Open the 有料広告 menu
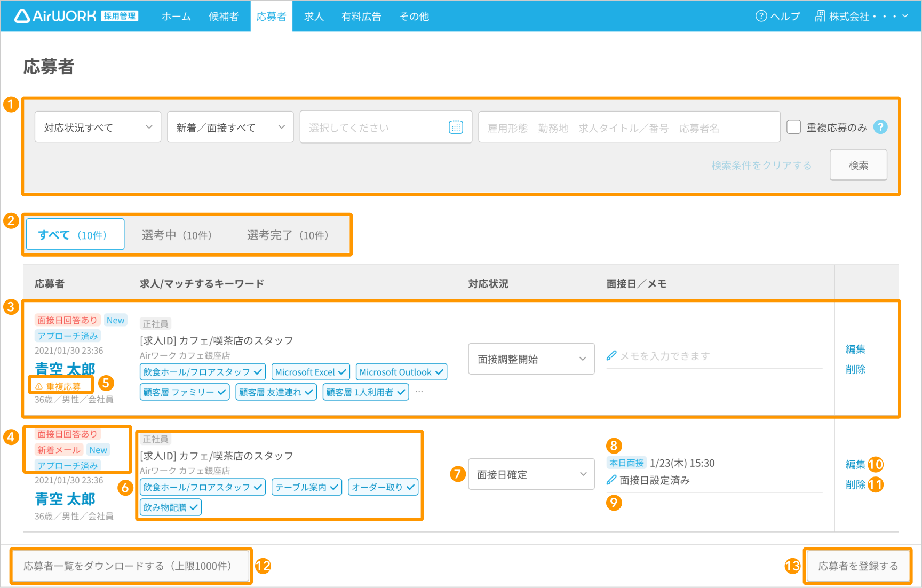 tap(361, 16)
